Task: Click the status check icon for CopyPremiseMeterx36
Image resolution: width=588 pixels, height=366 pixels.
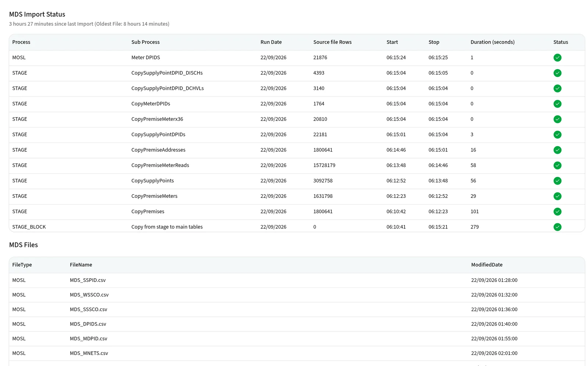Action: [x=557, y=119]
